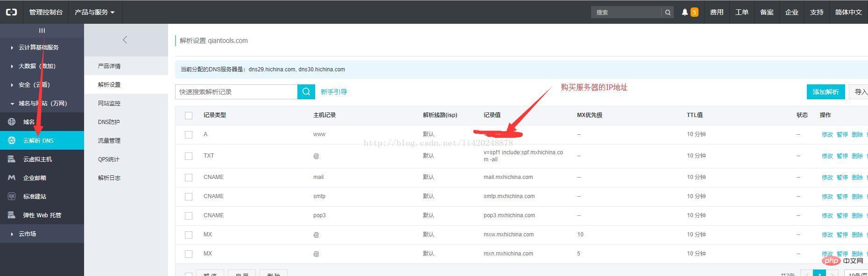Click the 导入 button beside 添加解析
The image size is (868, 276).
tap(858, 92)
